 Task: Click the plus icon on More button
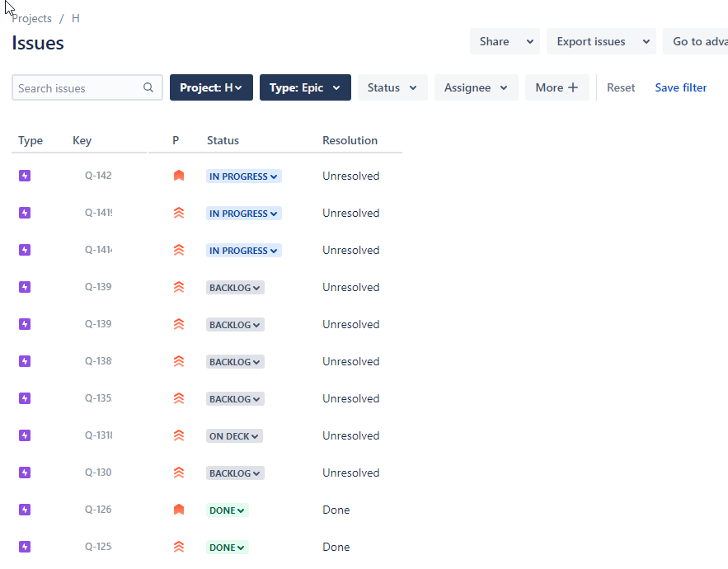573,87
